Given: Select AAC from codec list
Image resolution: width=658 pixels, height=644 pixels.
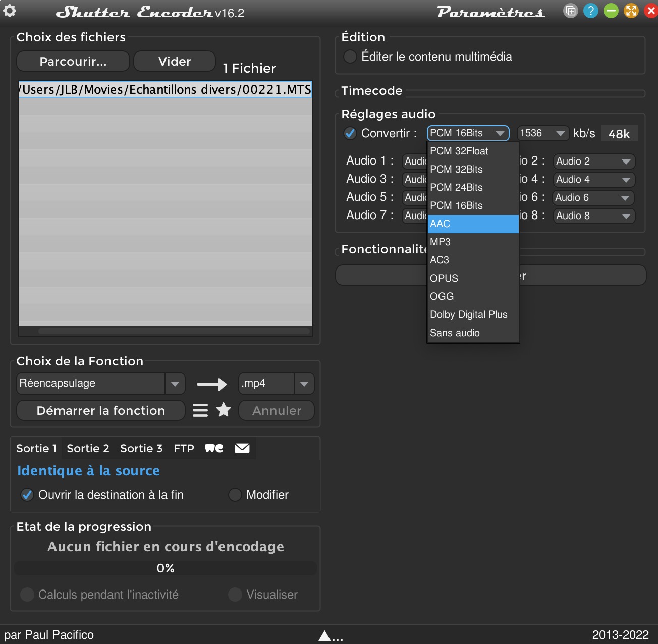Looking at the screenshot, I should 473,224.
